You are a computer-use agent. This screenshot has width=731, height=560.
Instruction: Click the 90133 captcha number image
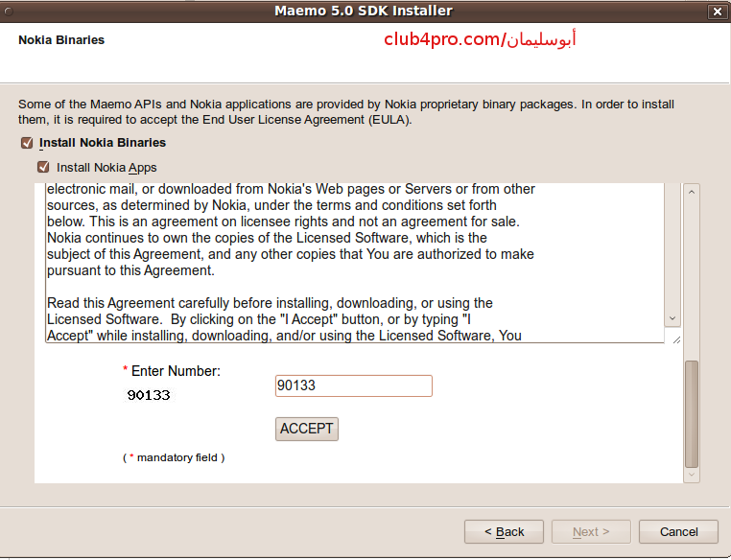tap(149, 395)
